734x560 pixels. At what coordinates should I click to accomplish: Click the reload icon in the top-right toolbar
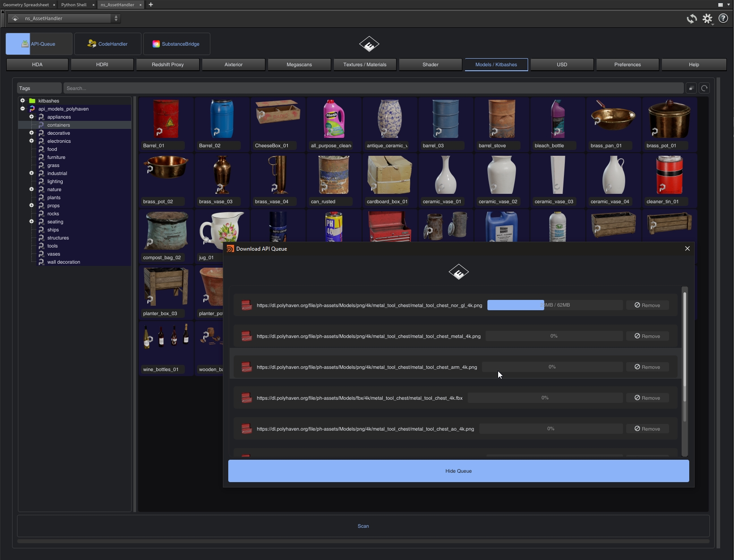[x=691, y=18]
